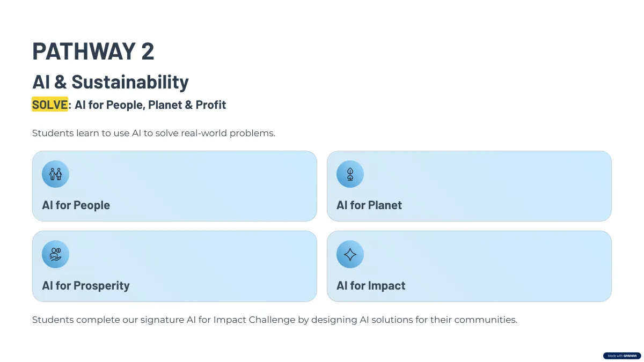Viewport: 644px width, 362px height.
Task: Click the sentence about solving real-world problems
Action: point(153,133)
